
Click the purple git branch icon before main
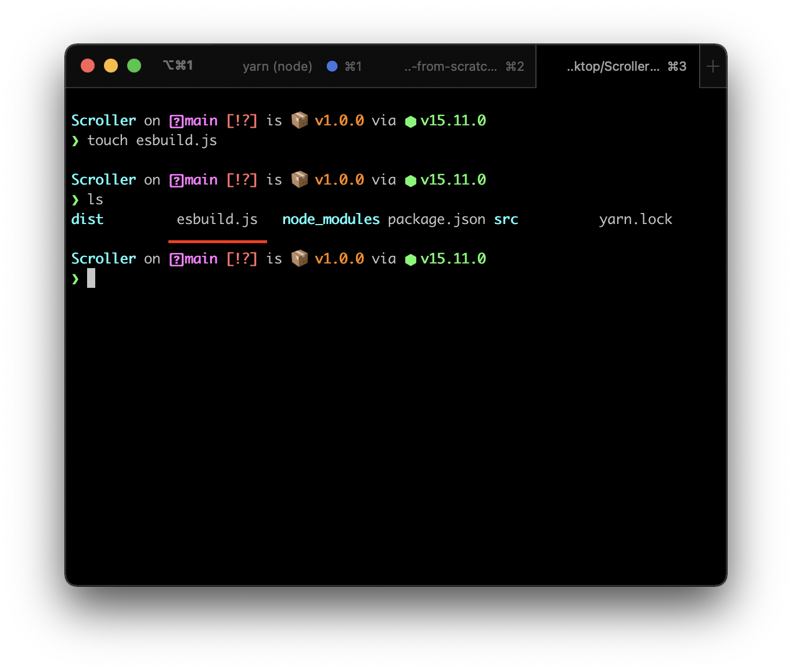tap(175, 120)
